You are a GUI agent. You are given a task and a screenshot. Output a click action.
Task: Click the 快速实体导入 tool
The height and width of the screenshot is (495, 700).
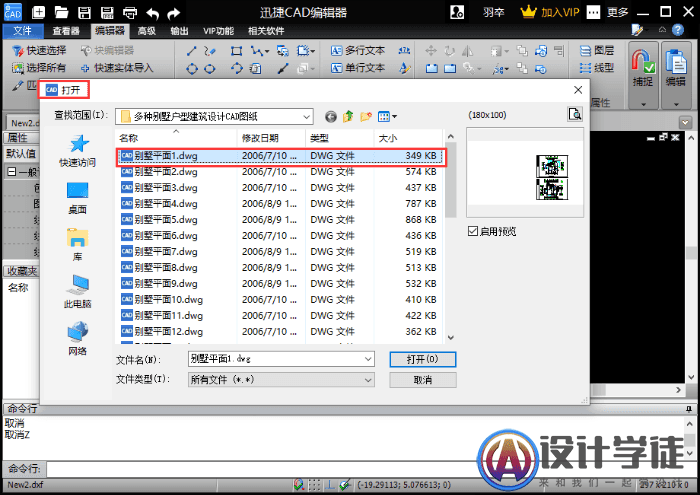(x=117, y=68)
